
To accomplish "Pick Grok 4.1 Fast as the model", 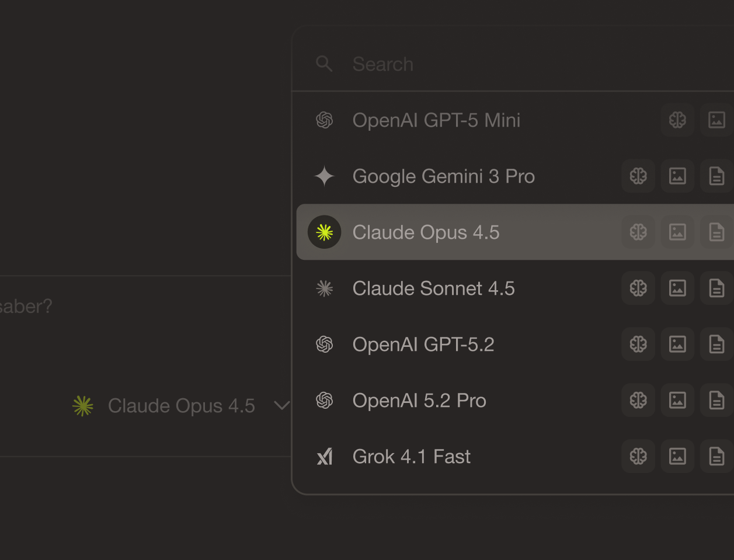I will pos(411,456).
